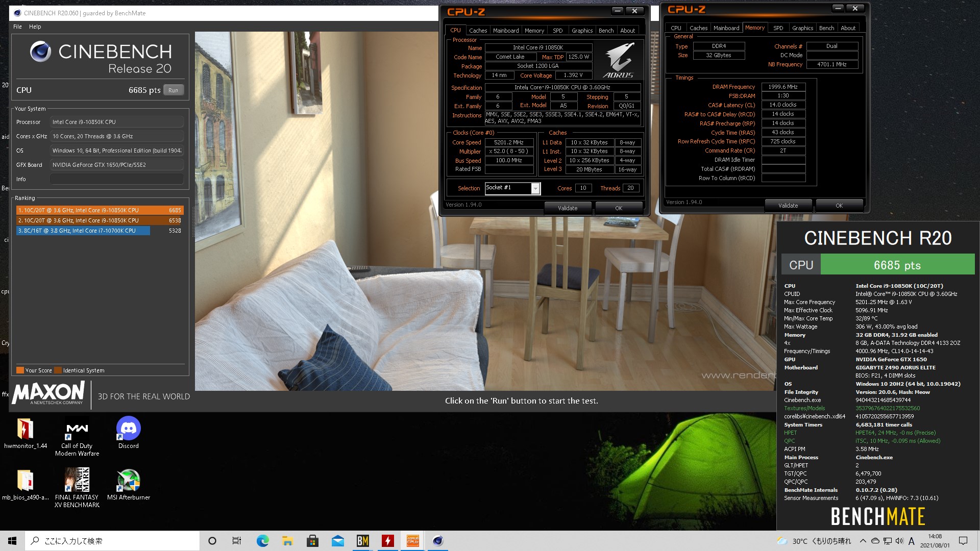Screen dimensions: 980x551
Task: Open weather widget showing 30°C
Action: click(814, 541)
